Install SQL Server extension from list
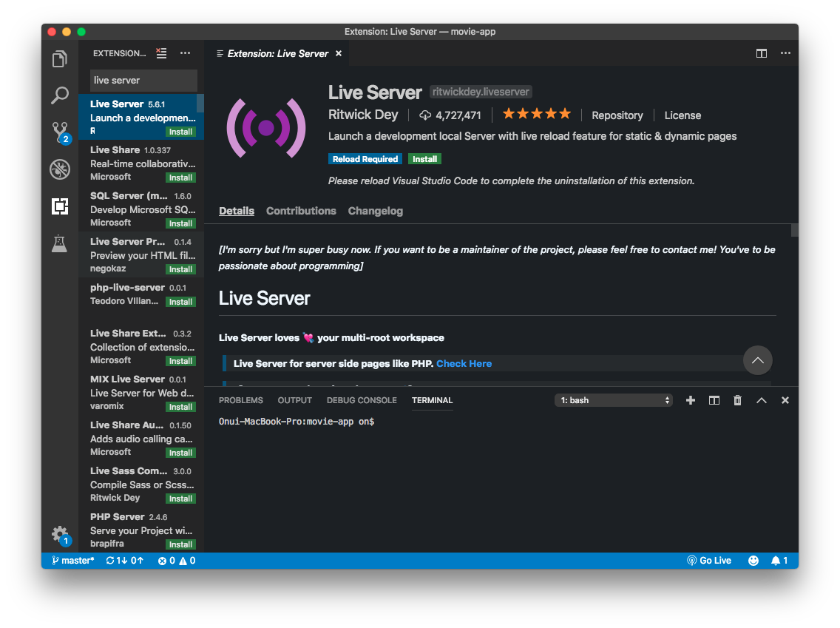840x628 pixels. point(180,223)
